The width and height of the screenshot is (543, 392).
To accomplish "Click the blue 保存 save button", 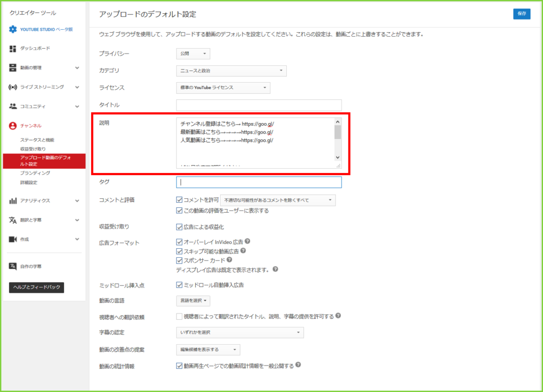I will [522, 14].
